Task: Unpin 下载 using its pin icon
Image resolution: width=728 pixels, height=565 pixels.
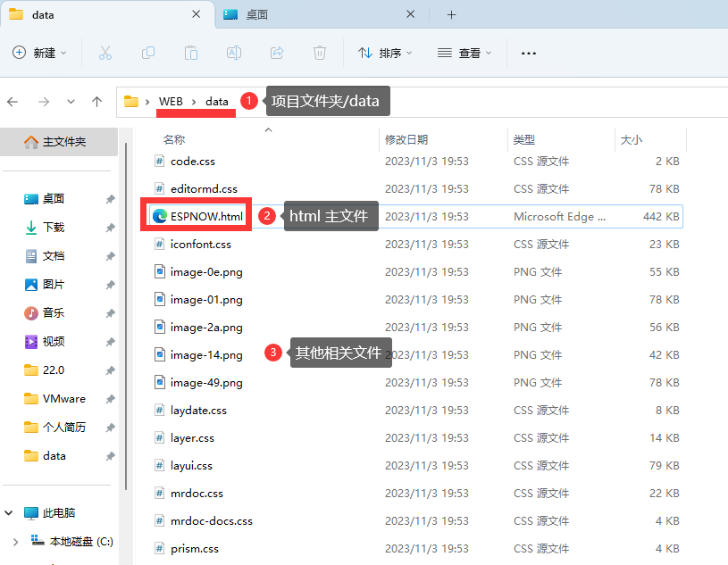Action: 110,228
